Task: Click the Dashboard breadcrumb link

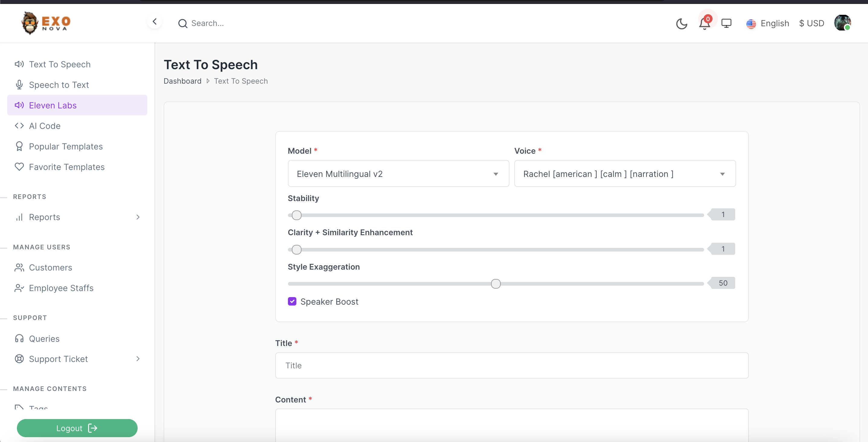Action: tap(182, 81)
